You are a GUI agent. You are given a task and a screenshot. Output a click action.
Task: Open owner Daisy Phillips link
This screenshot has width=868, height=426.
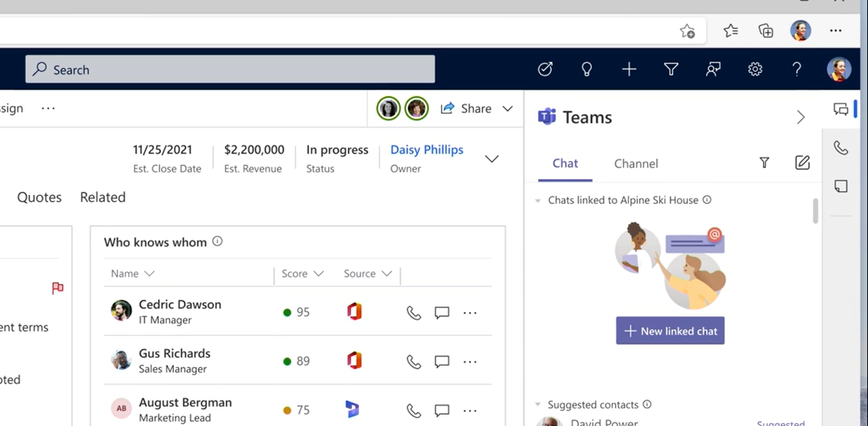click(x=426, y=150)
